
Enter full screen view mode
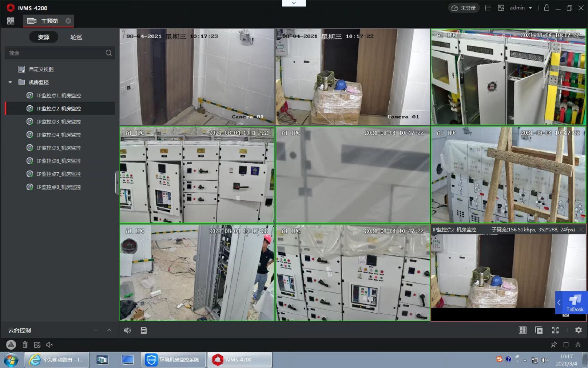(x=555, y=330)
